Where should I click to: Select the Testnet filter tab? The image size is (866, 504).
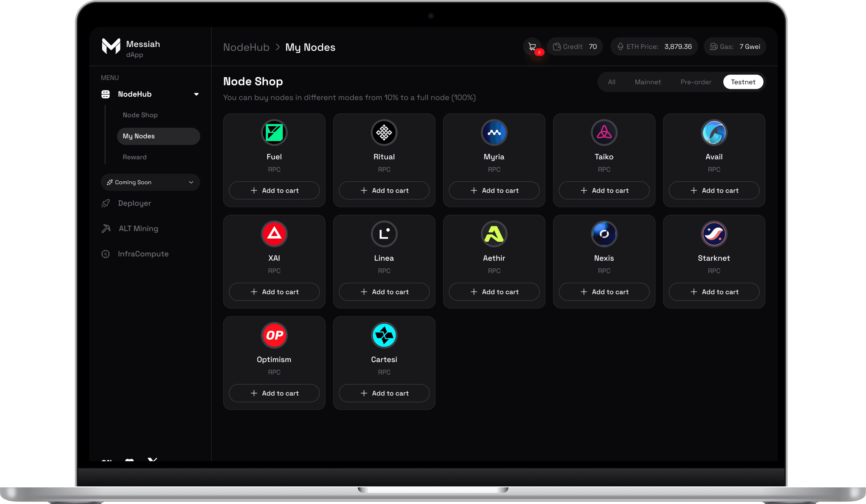click(x=743, y=82)
